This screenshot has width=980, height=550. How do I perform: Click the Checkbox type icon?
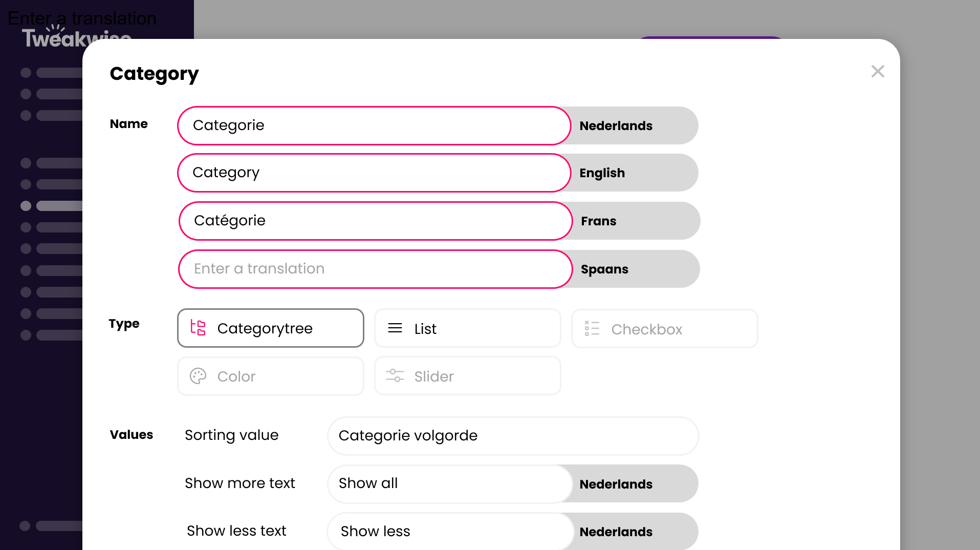(x=592, y=328)
